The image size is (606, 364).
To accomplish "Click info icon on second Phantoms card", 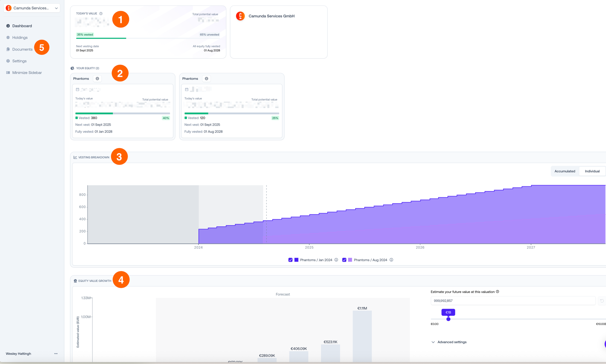I will click(206, 79).
